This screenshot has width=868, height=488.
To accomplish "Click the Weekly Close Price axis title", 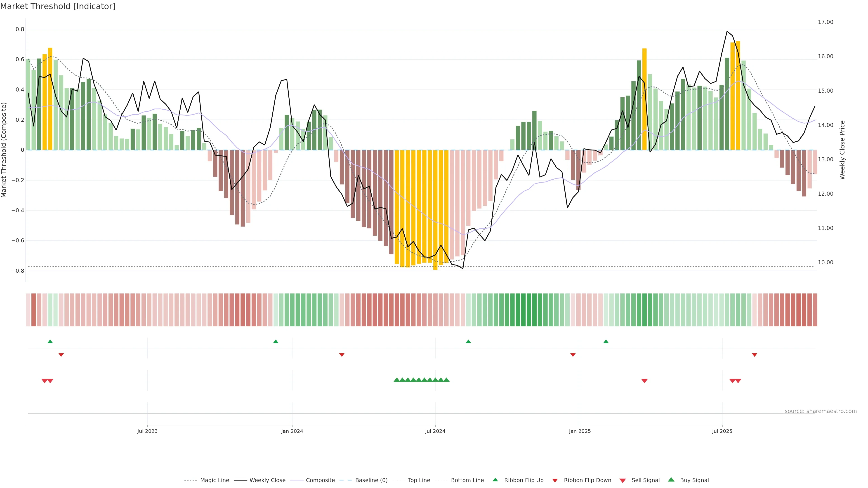I will tap(842, 150).
